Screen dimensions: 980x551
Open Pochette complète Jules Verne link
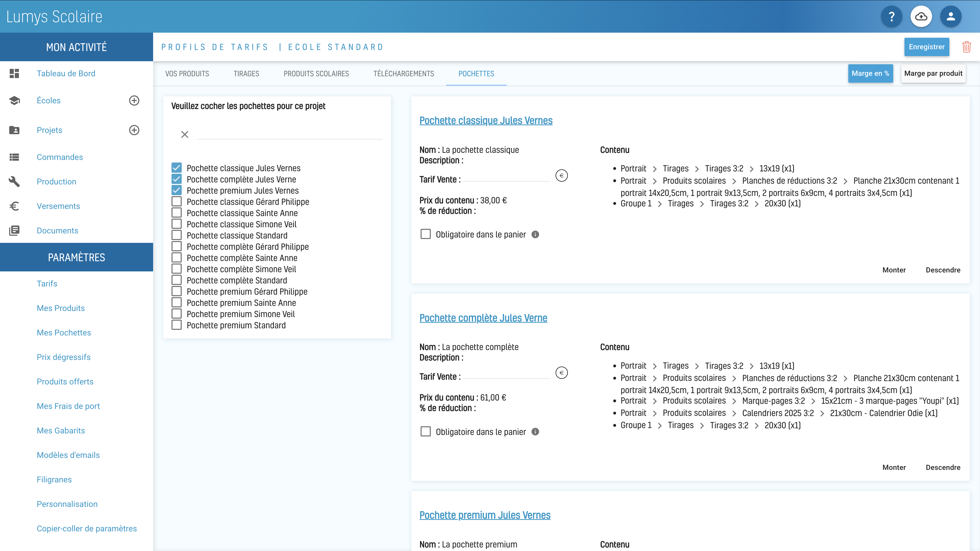(483, 318)
